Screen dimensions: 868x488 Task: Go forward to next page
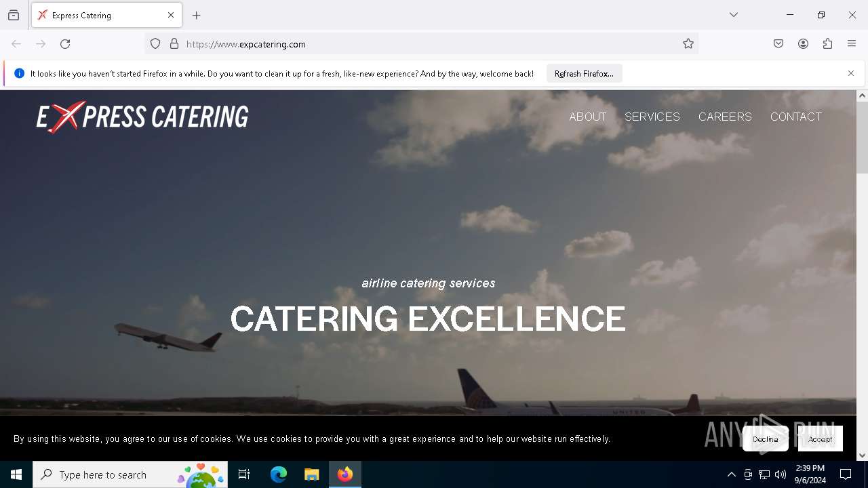[x=41, y=44]
